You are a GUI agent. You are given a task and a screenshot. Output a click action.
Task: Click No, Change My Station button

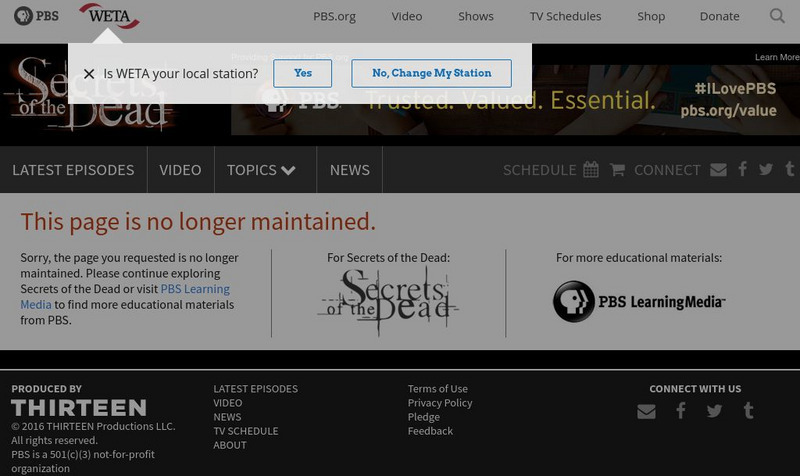pos(432,73)
